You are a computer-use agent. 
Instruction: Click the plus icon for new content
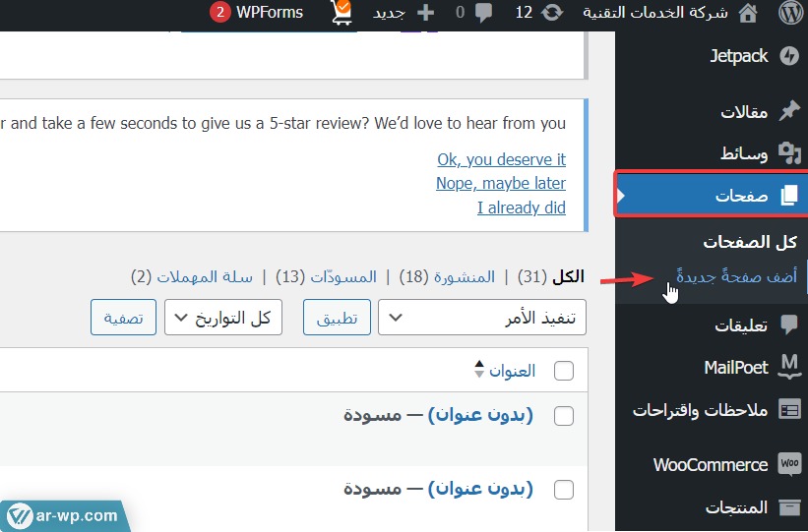(x=425, y=13)
